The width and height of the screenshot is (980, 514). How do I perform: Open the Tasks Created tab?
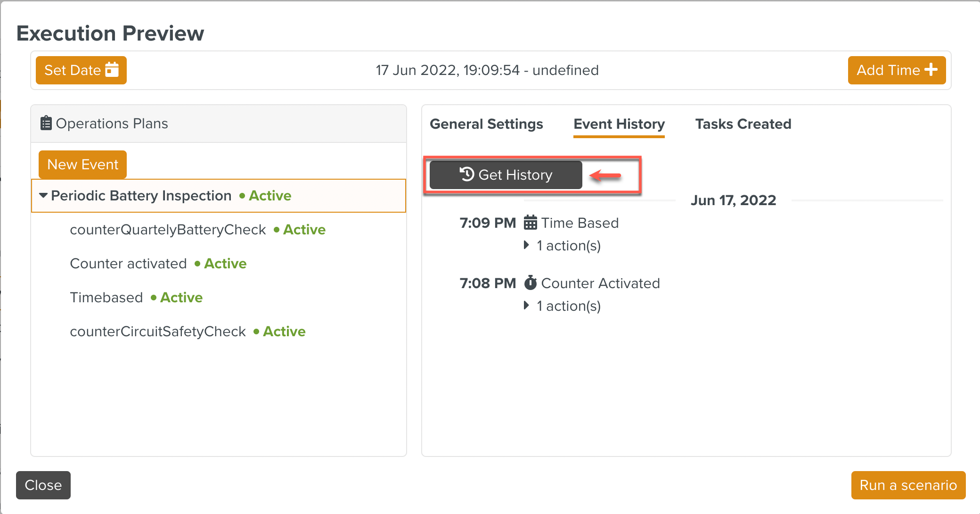(743, 124)
